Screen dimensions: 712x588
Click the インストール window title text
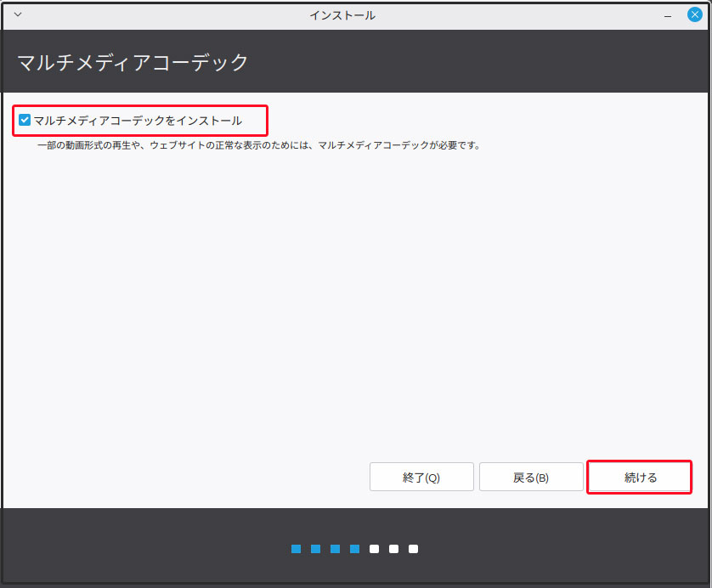coord(342,15)
